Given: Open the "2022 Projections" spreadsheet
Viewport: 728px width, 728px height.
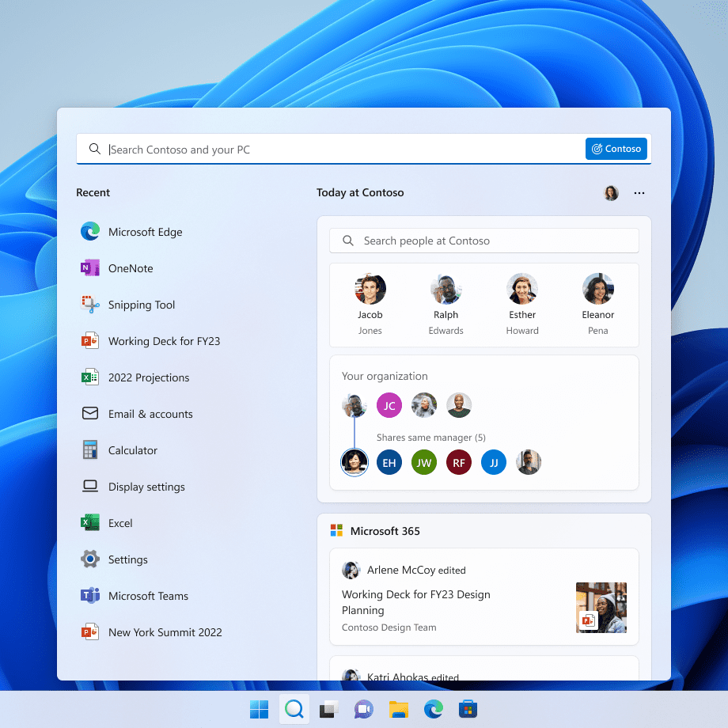Looking at the screenshot, I should point(148,377).
